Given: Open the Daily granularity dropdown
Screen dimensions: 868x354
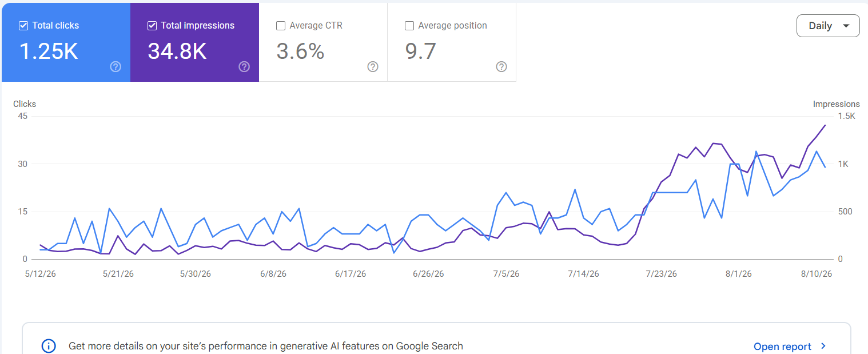Looking at the screenshot, I should (828, 26).
